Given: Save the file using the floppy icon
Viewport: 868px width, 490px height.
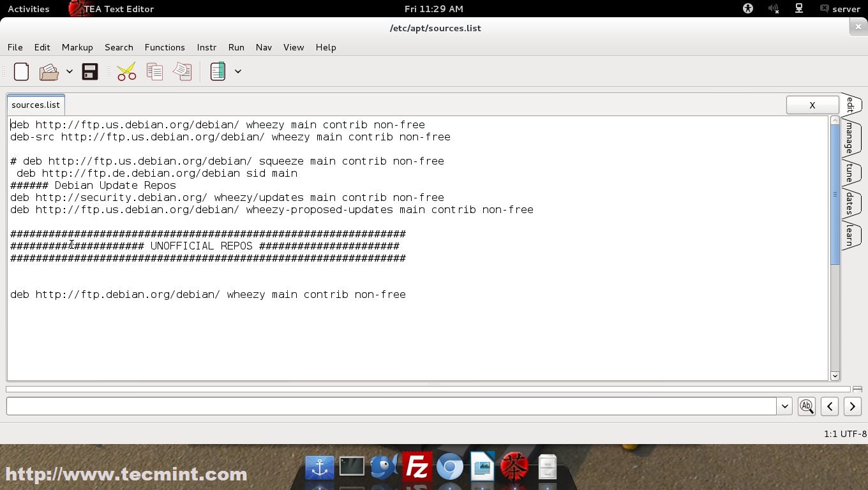Looking at the screenshot, I should tap(90, 71).
